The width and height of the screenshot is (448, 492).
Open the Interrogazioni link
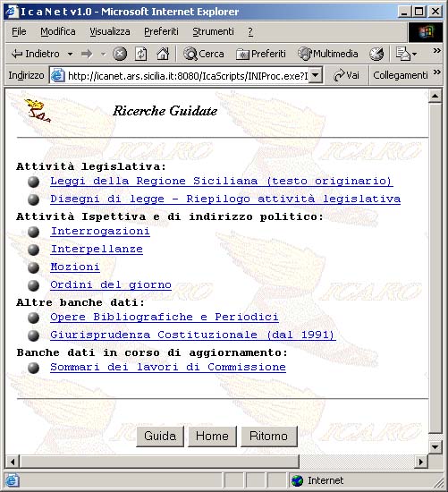point(100,232)
